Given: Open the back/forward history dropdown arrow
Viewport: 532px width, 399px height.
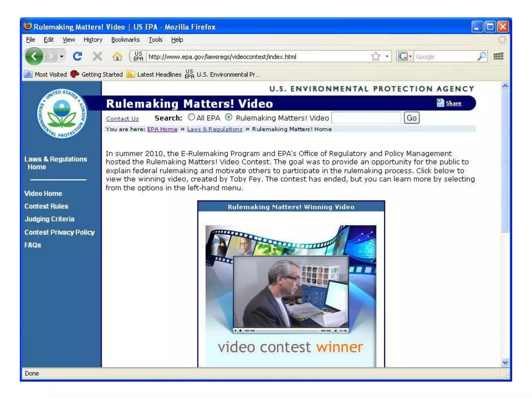Looking at the screenshot, I should click(x=62, y=56).
